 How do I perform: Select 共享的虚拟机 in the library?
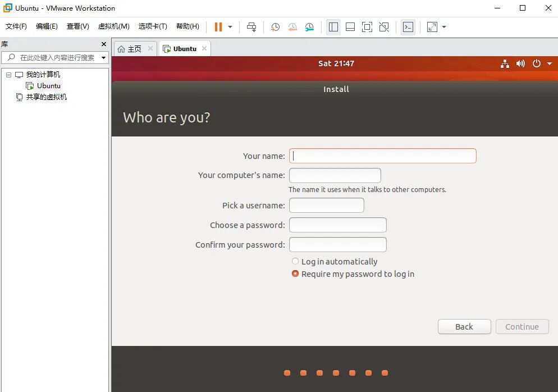46,97
